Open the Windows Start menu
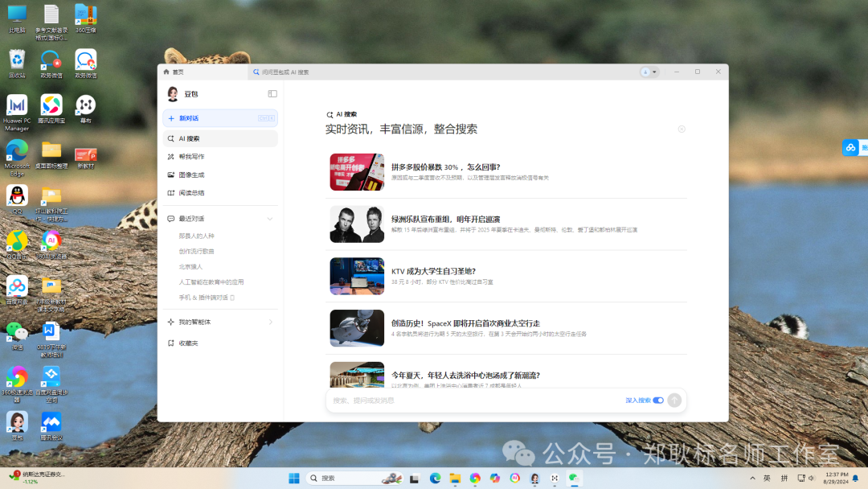The image size is (868, 489). pos(294,479)
